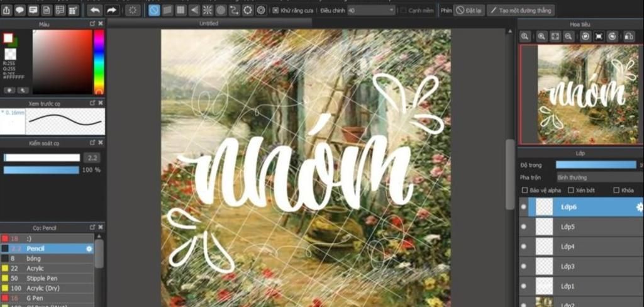Reset canvas rotation in Navigator

[599, 36]
